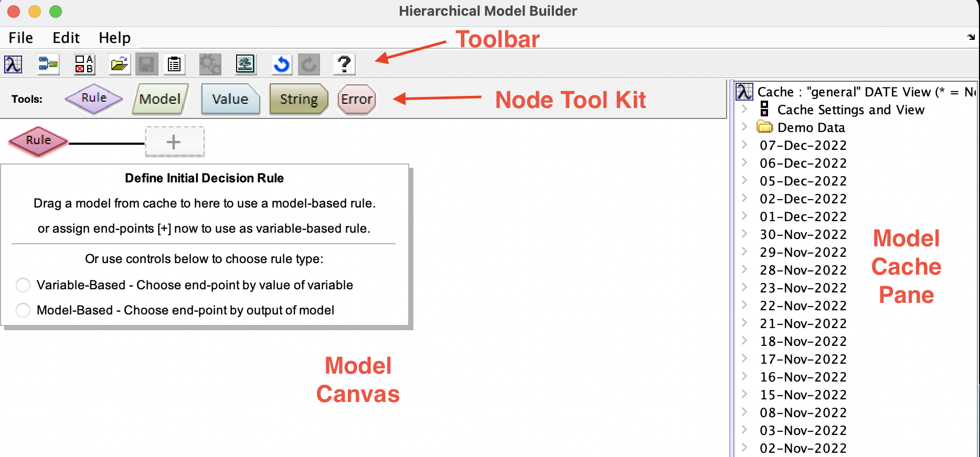Open the Edit menu
The height and width of the screenshot is (457, 980).
tap(66, 38)
